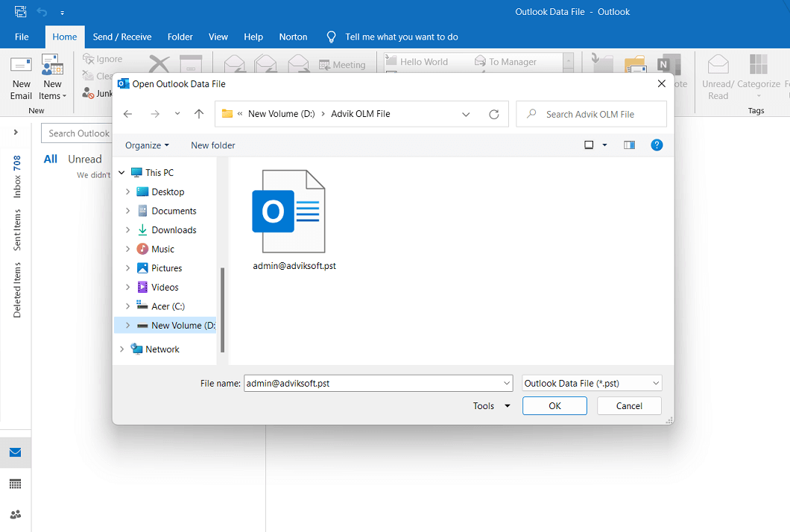
Task: Open the Inbox 708 folder
Action: click(16, 177)
